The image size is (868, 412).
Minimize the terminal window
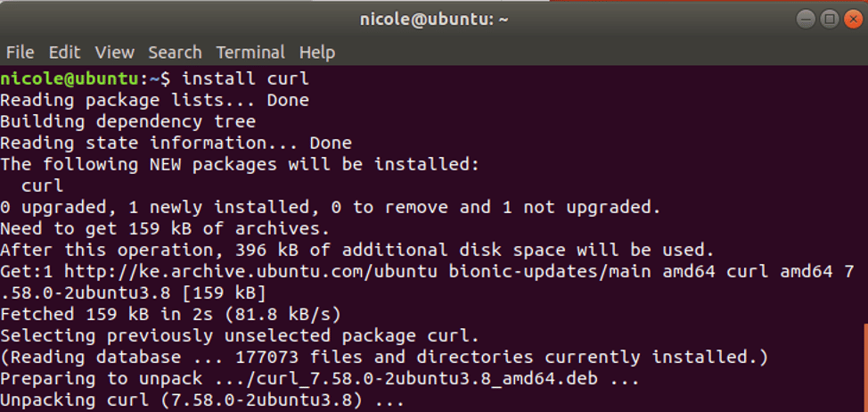tap(806, 20)
